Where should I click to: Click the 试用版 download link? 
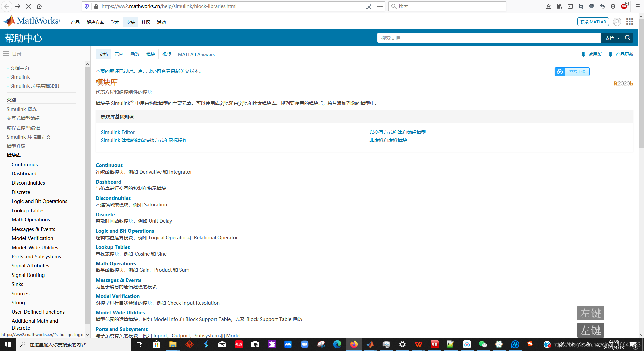(592, 54)
